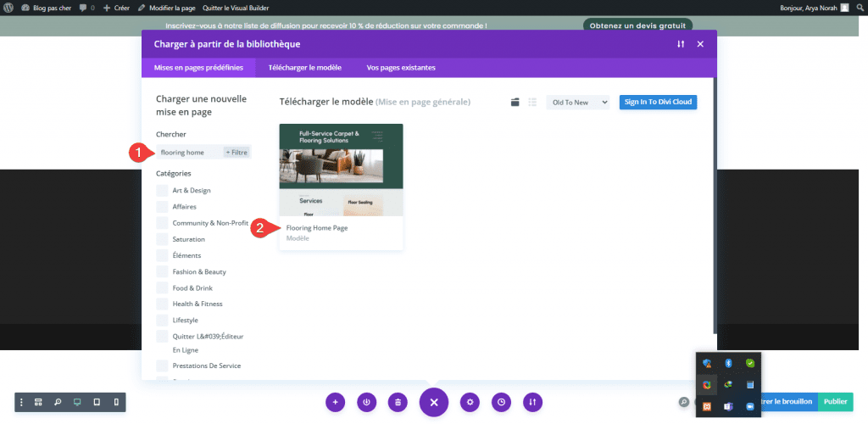
Task: Click the purple trash clear-layout button
Action: point(398,403)
